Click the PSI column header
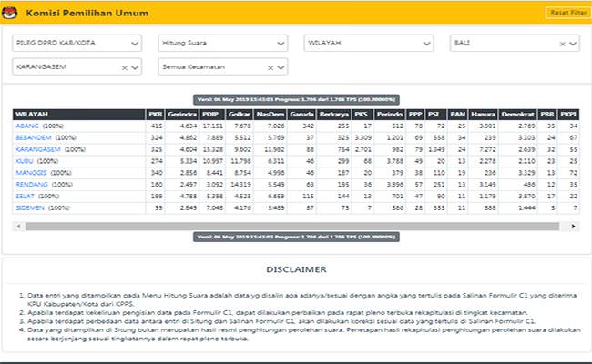Screen dimensions: 592x364 [x=436, y=115]
